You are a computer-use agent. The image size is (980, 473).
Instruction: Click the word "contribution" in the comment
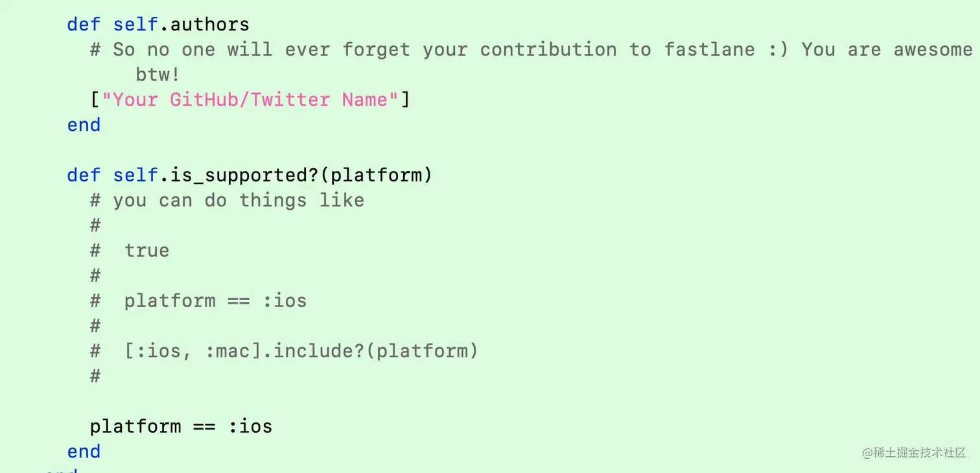[548, 50]
